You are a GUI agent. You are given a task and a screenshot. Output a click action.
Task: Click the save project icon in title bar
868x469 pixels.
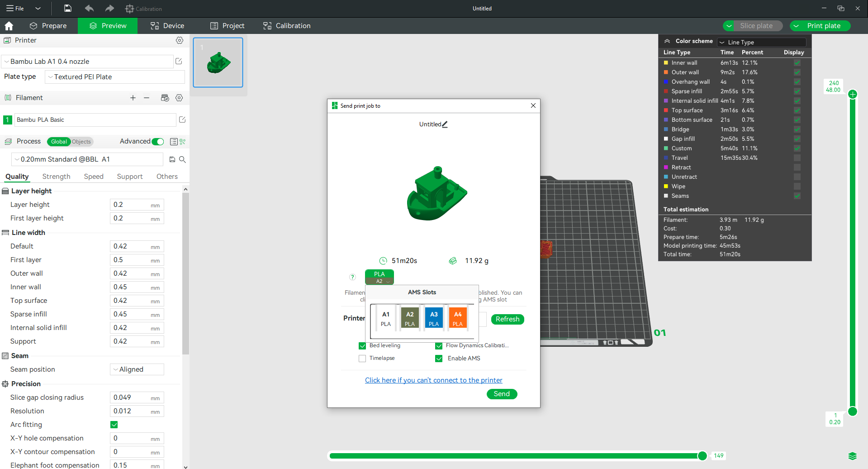pyautogui.click(x=67, y=8)
